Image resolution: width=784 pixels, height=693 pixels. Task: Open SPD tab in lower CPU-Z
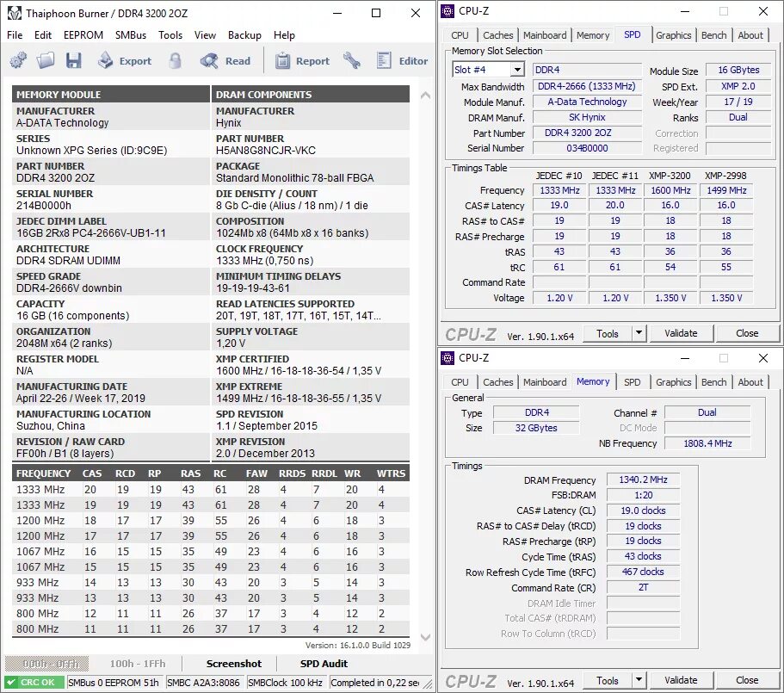coord(632,382)
